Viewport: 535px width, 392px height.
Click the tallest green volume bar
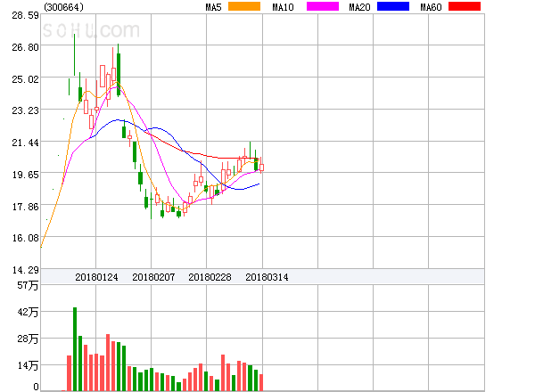click(x=75, y=349)
